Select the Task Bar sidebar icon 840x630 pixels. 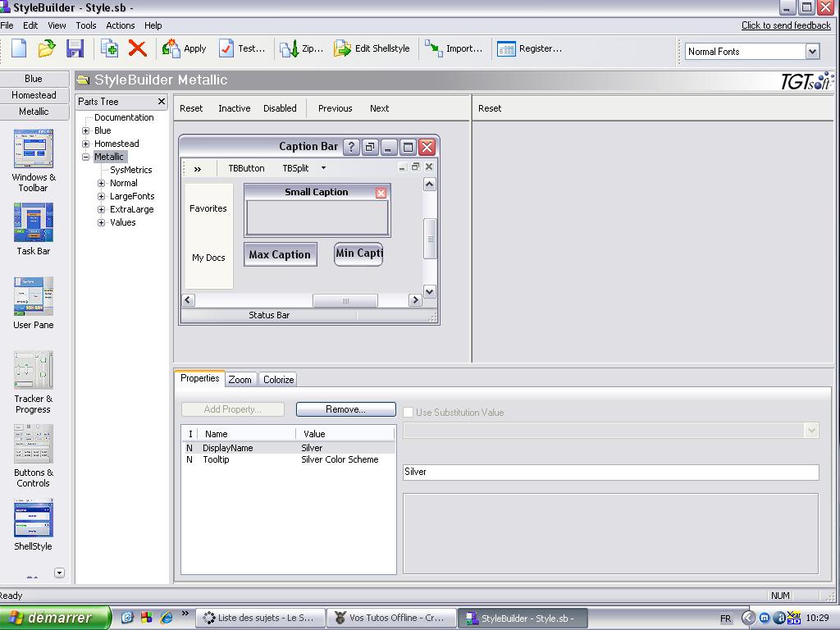pos(34,223)
